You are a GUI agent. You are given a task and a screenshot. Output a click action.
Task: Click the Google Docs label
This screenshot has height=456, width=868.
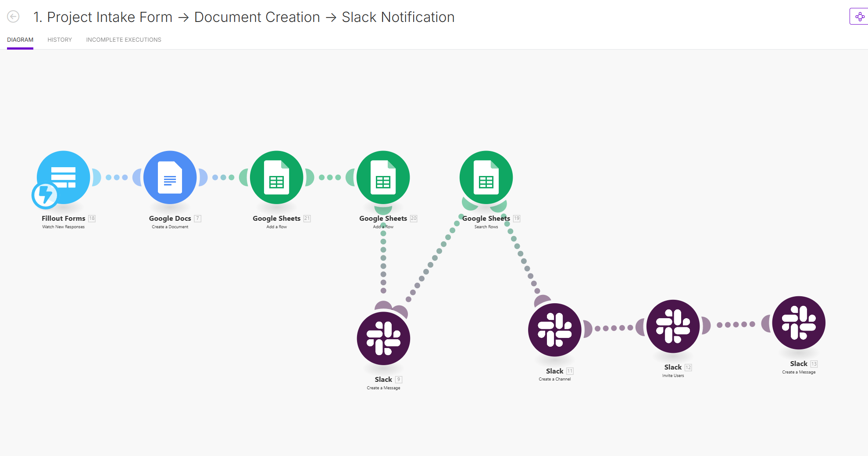[x=170, y=218]
